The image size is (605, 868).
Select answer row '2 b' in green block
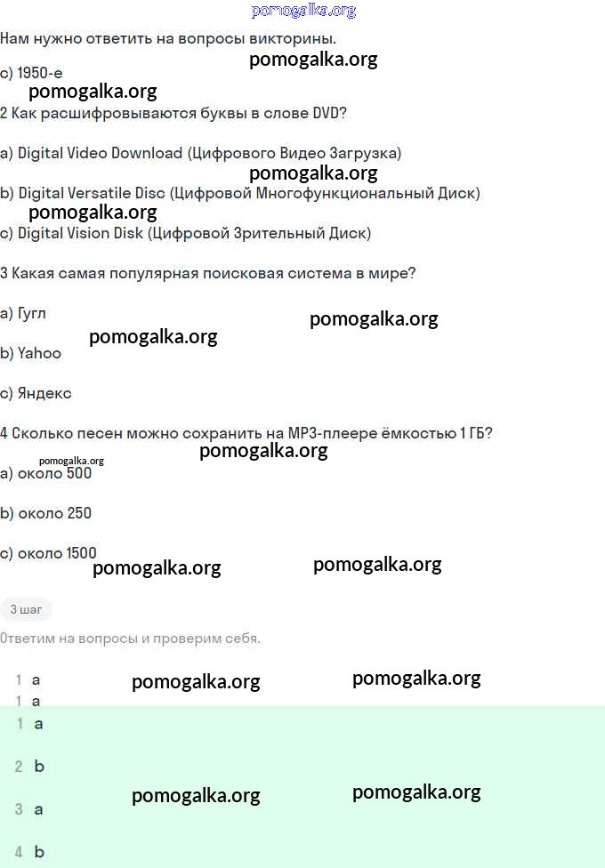(x=30, y=767)
